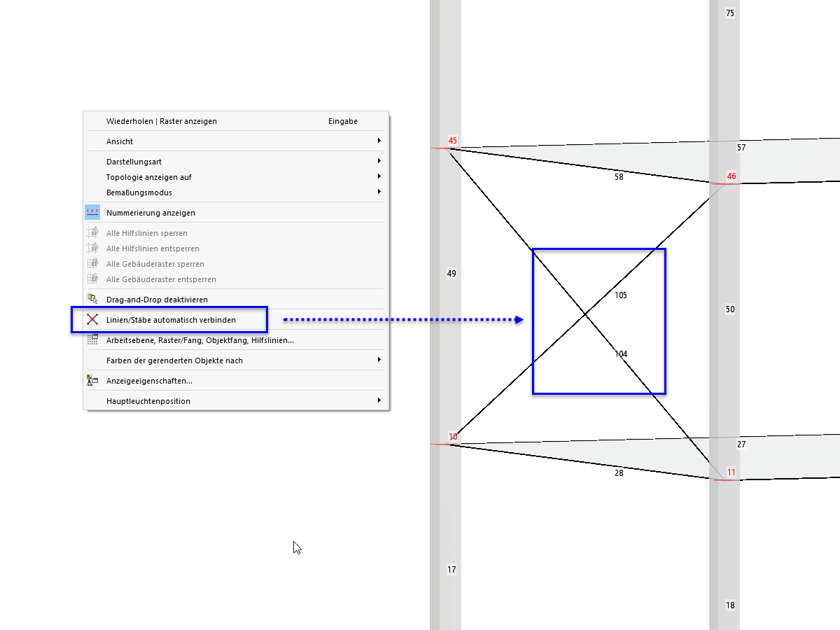Viewport: 840px width, 630px height.
Task: Select member label 105
Action: tap(621, 295)
